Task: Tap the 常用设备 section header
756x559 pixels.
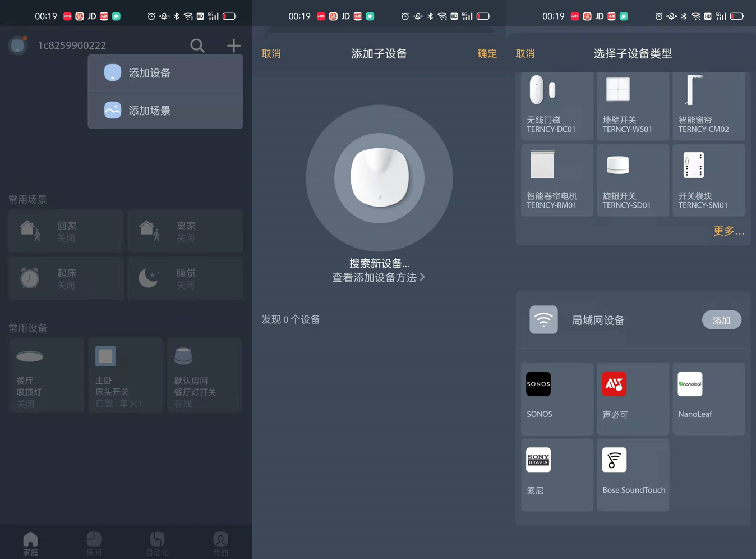Action: coord(28,328)
